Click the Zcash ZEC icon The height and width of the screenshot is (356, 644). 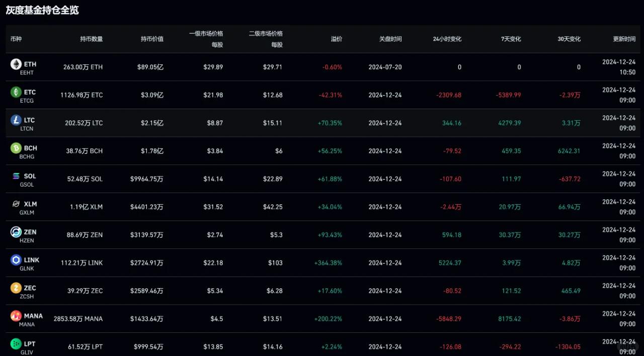(16, 288)
